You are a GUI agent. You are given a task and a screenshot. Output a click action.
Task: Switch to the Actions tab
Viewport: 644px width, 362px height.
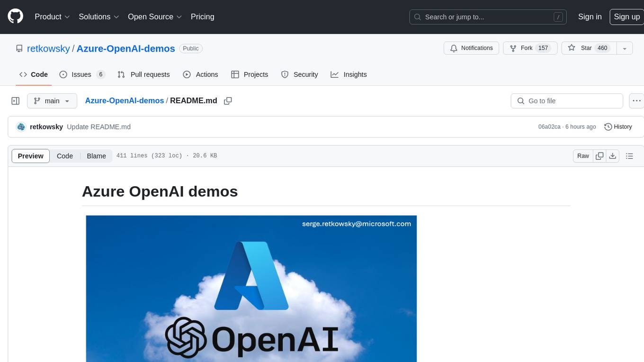[x=200, y=74]
